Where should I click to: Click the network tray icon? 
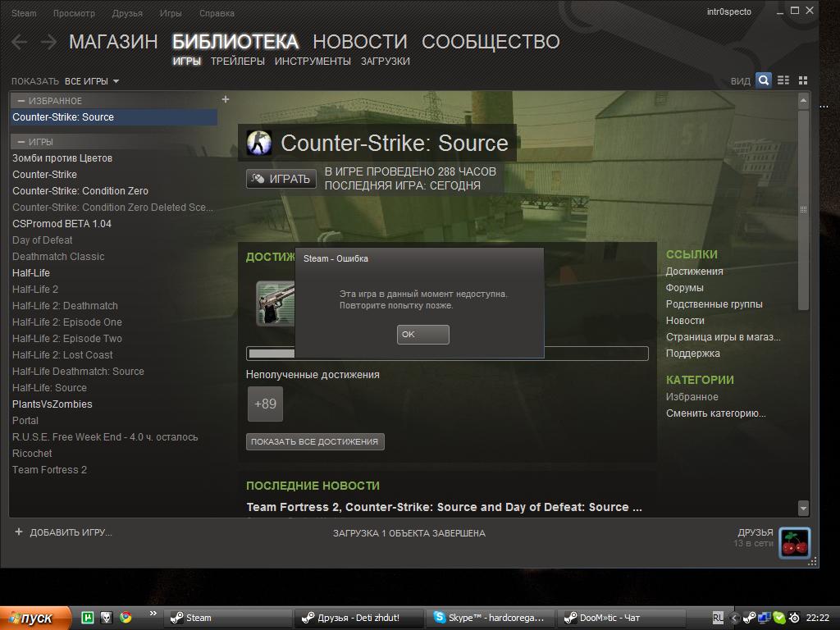coord(764,618)
